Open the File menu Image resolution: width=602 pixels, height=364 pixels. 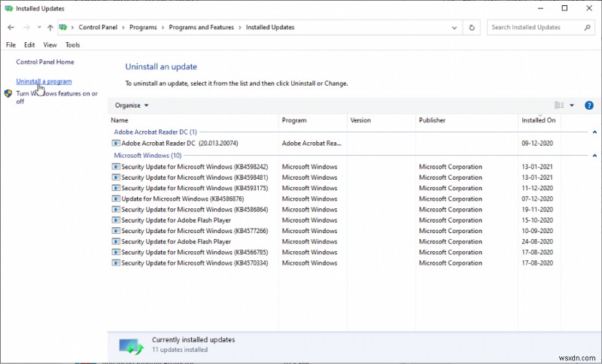pos(11,45)
